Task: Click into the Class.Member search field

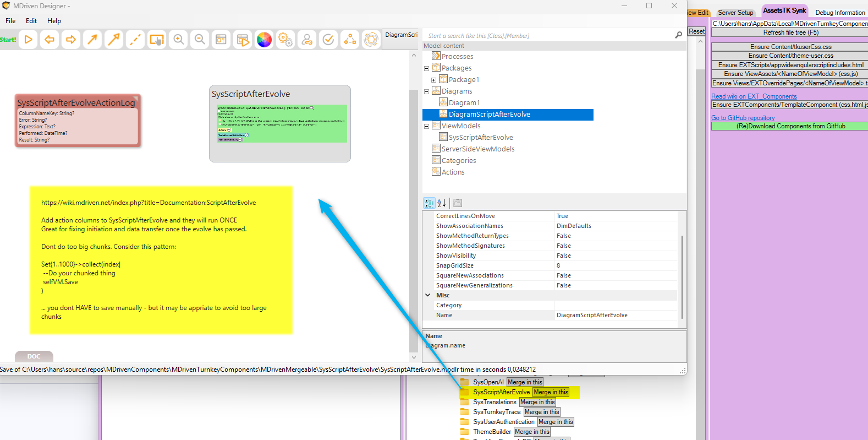Action: tap(547, 36)
